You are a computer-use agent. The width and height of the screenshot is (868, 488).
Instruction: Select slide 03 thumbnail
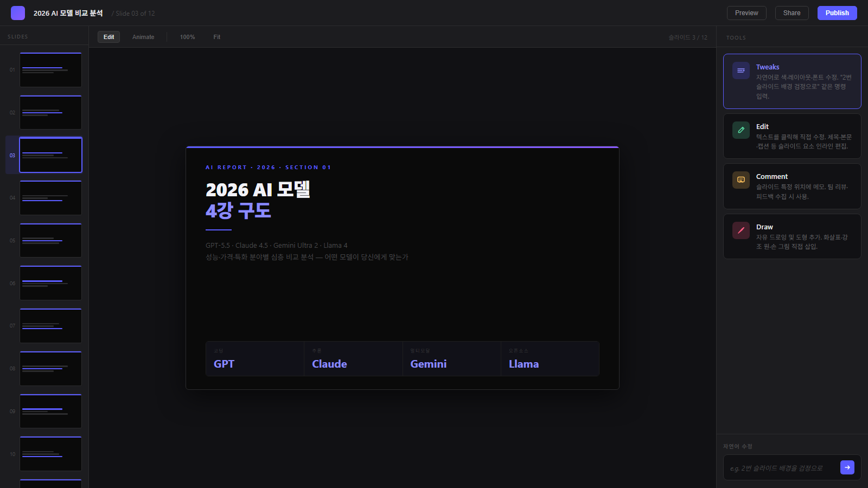tap(50, 155)
